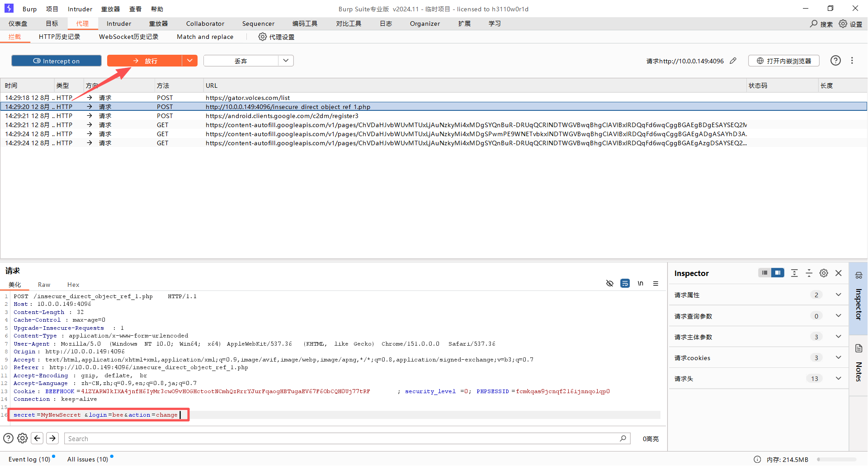Image resolution: width=868 pixels, height=466 pixels.
Task: Expand the 请求头 section
Action: tap(839, 378)
